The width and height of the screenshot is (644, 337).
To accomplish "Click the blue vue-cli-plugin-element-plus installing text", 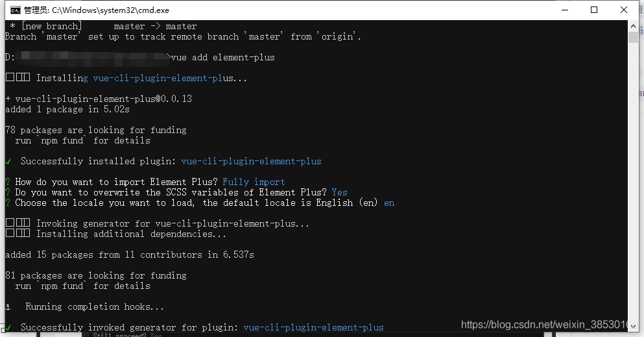I will point(170,78).
